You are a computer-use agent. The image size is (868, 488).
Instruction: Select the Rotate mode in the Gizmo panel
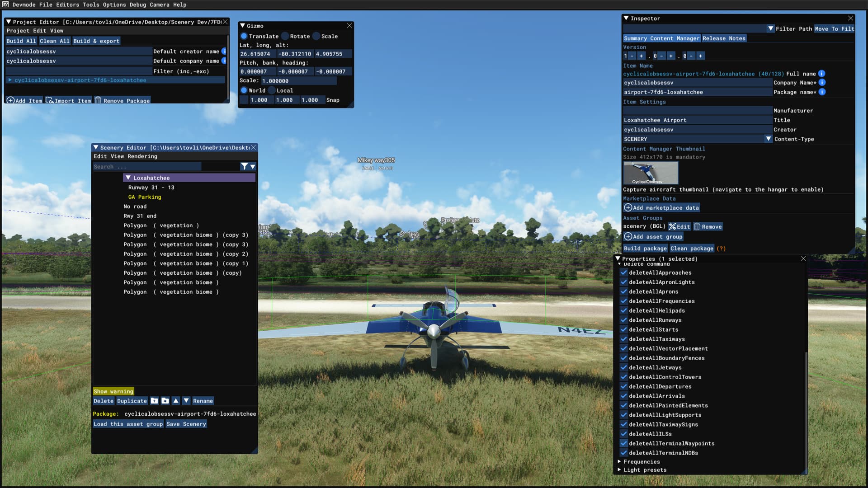point(285,36)
